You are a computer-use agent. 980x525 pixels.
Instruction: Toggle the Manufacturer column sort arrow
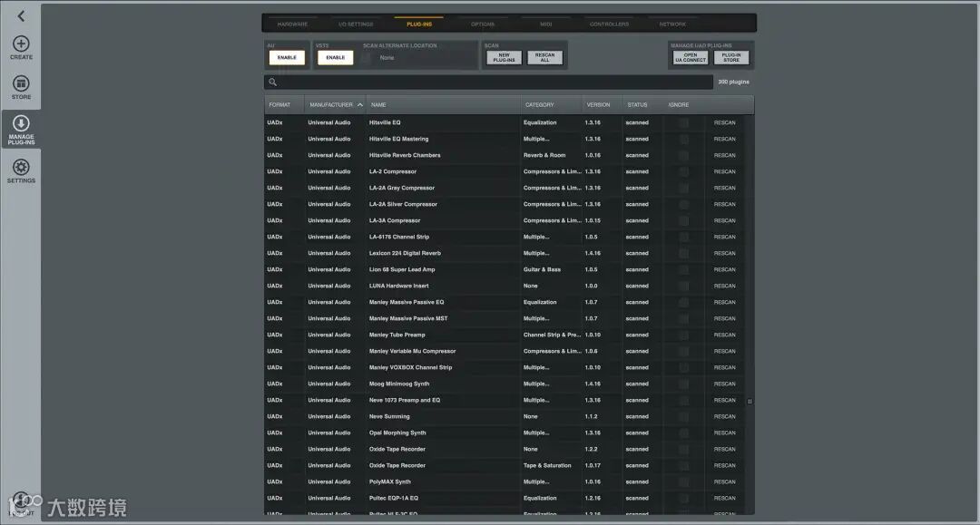[x=360, y=105]
